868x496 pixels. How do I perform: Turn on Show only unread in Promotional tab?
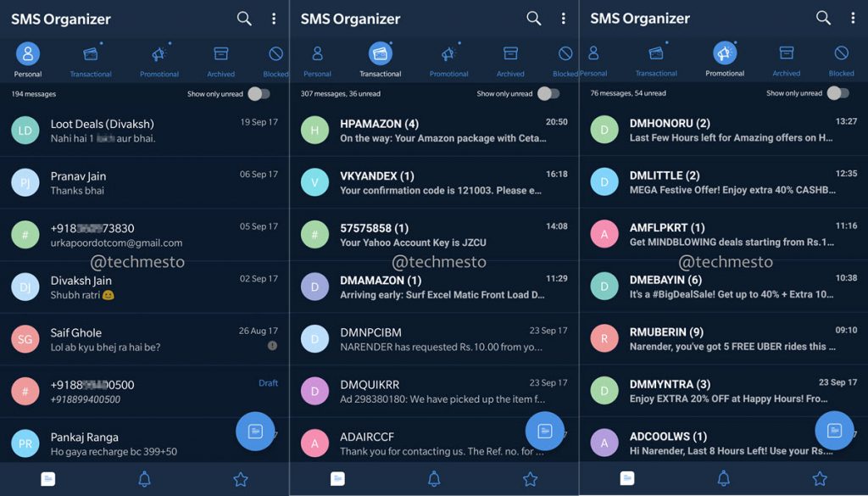[837, 94]
